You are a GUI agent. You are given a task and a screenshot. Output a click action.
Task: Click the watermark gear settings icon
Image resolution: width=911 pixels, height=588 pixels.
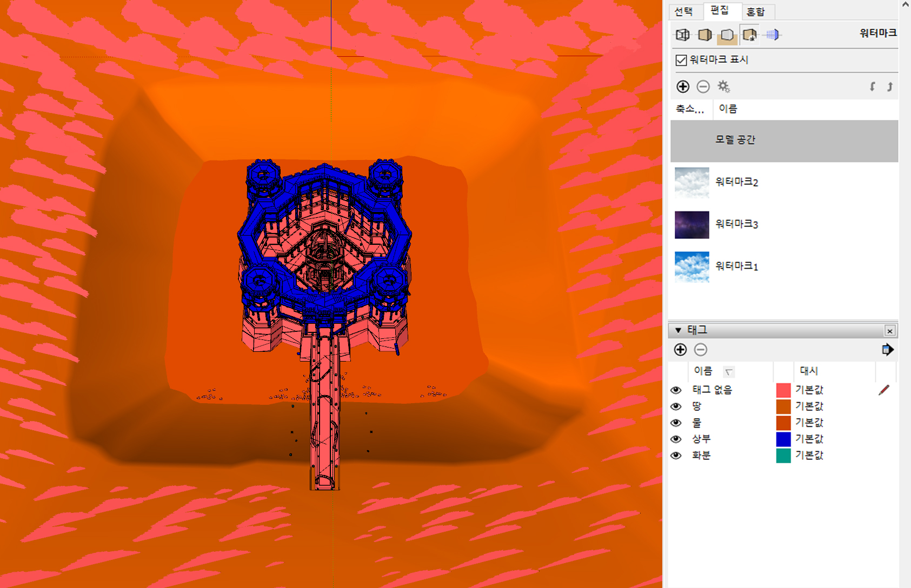tap(723, 86)
